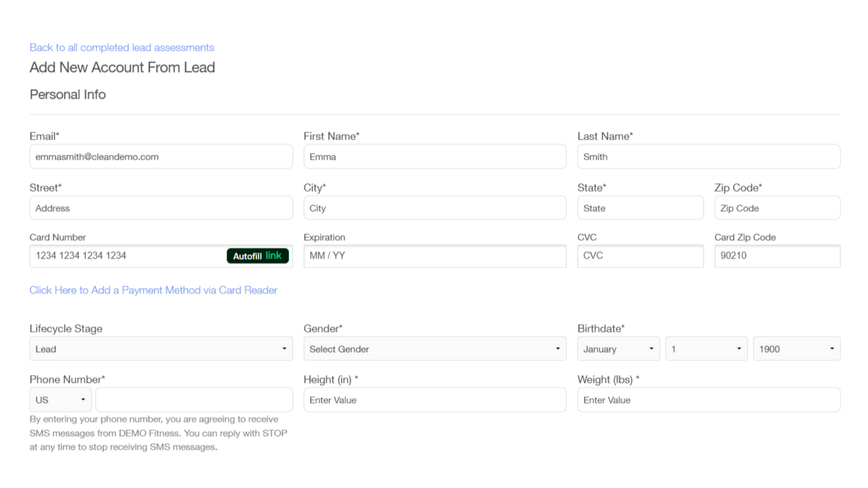
Task: Click the Card Zip Code field showing 90210
Action: click(777, 256)
